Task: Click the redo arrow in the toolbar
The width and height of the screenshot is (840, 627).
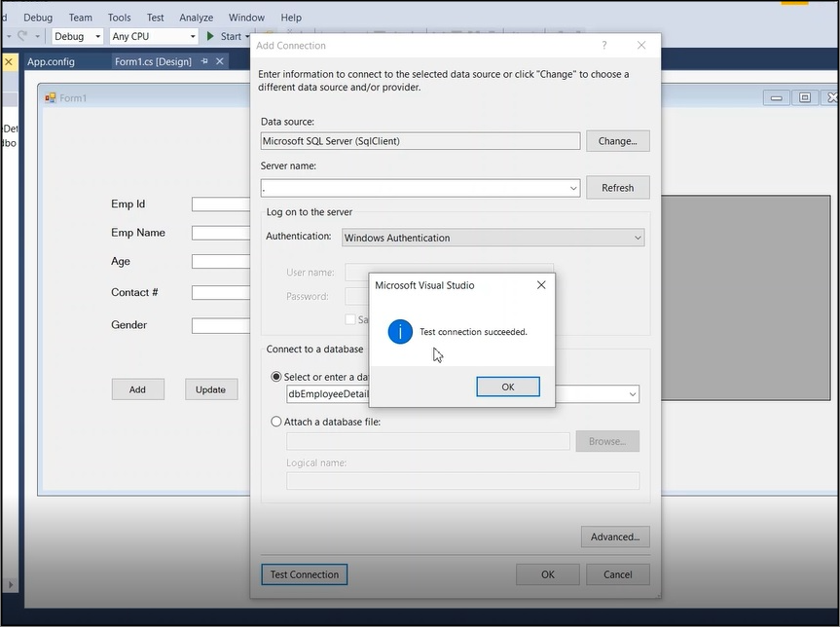Action: tap(22, 36)
